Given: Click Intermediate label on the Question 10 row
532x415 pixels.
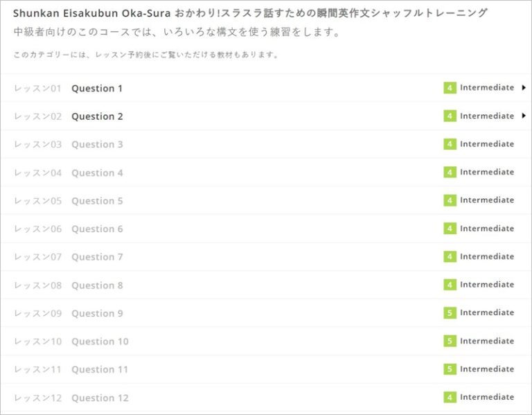Looking at the screenshot, I should pyautogui.click(x=487, y=341).
